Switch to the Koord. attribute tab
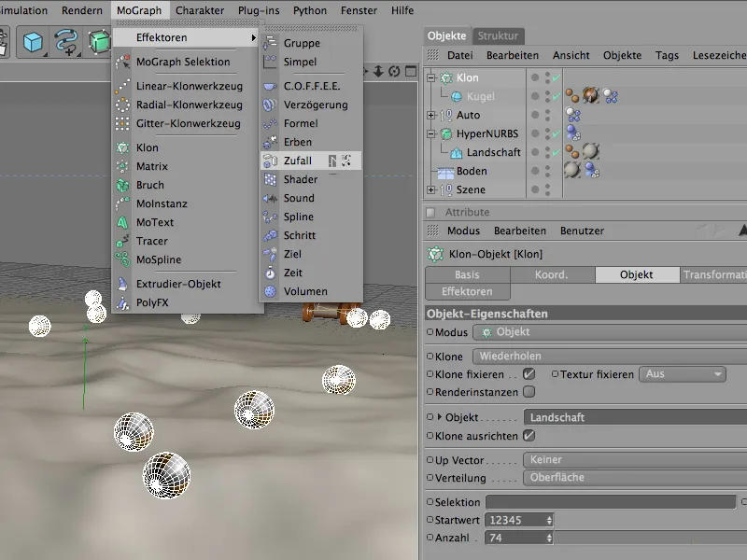The width and height of the screenshot is (747, 560). [552, 274]
